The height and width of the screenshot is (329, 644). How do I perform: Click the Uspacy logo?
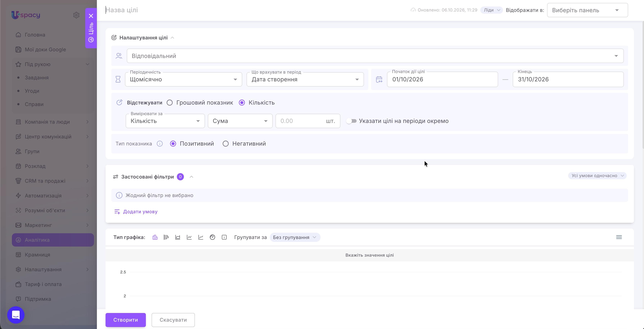pos(26,15)
